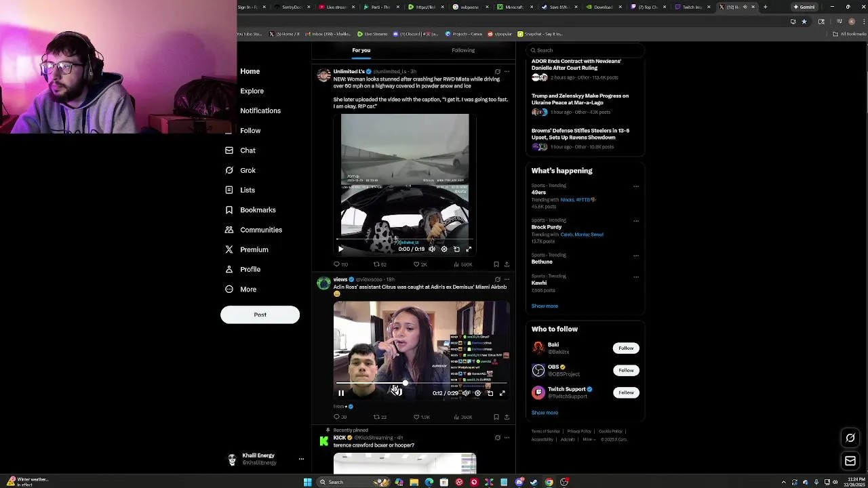The width and height of the screenshot is (868, 488).
Task: Switch to the For you tab
Action: click(x=361, y=50)
